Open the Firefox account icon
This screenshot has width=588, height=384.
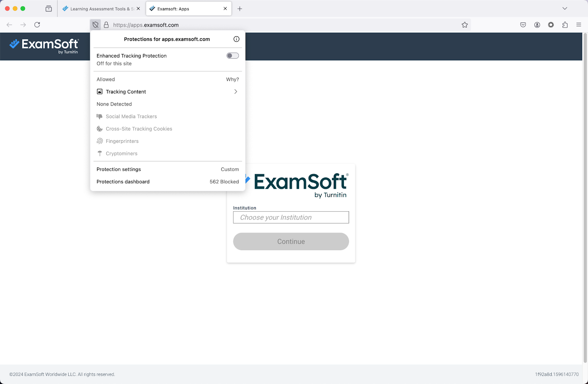coord(537,25)
